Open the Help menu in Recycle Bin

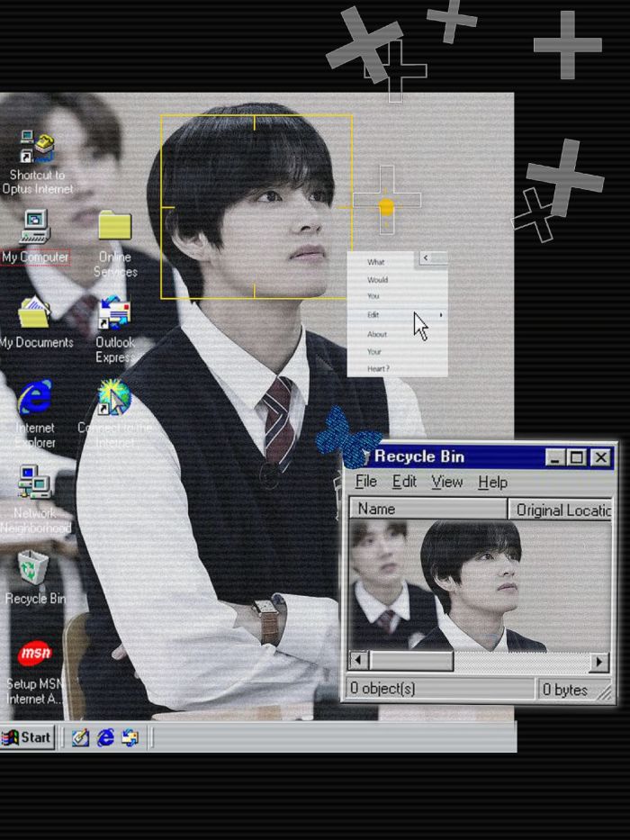coord(493,483)
